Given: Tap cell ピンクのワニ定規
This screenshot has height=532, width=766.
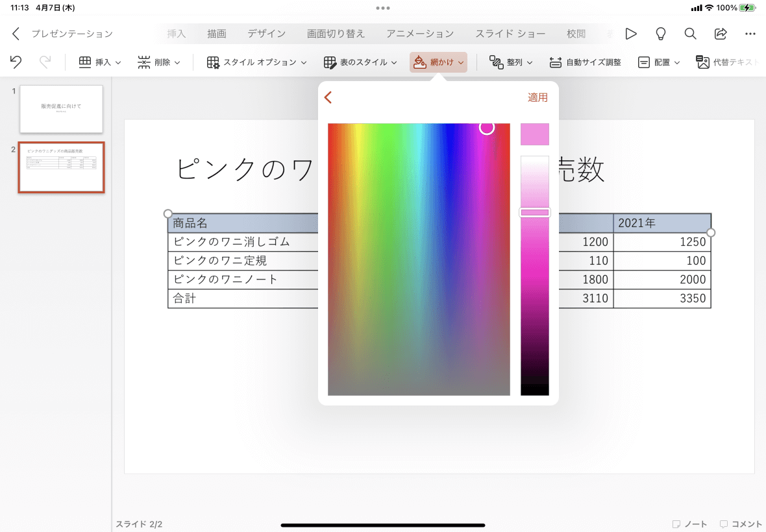Looking at the screenshot, I should click(x=243, y=261).
